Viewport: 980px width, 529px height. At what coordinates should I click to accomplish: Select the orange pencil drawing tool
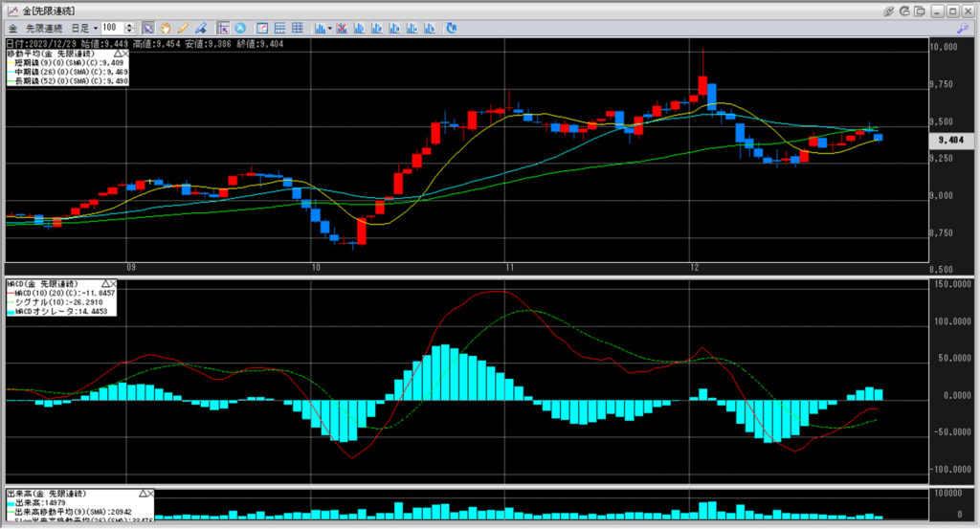click(x=183, y=28)
